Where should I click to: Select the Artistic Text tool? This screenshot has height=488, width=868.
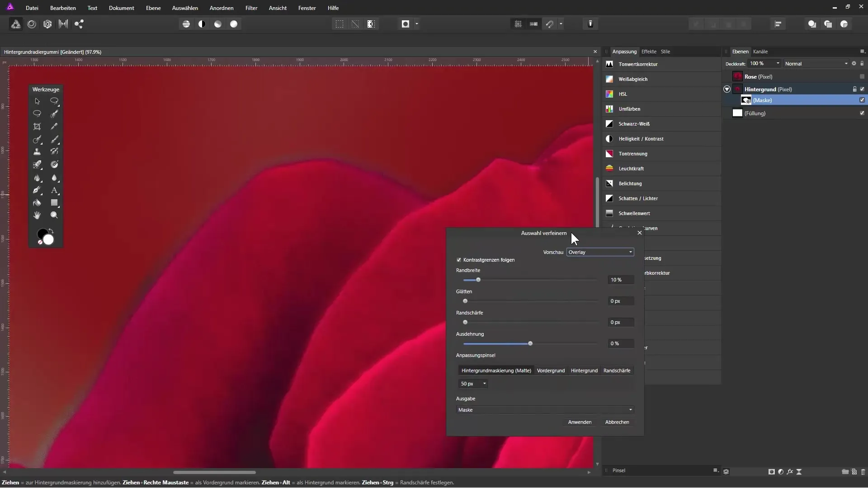click(54, 190)
